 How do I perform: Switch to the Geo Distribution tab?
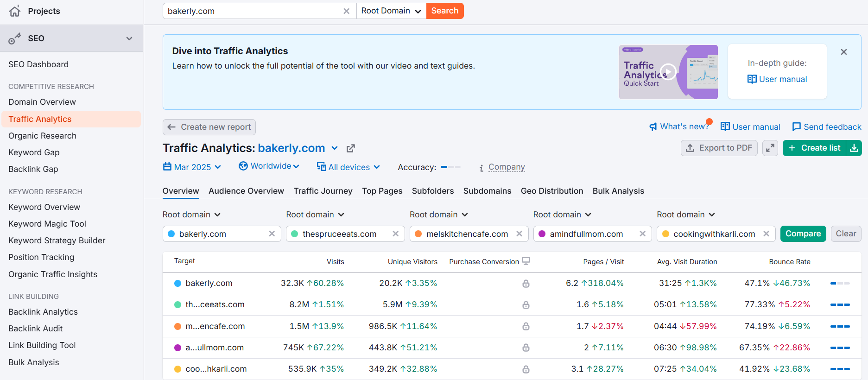552,191
